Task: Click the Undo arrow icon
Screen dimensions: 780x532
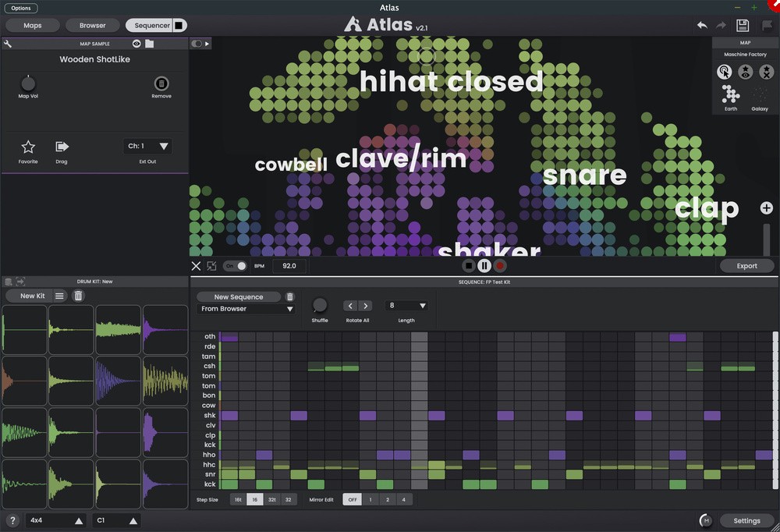Action: (x=702, y=26)
